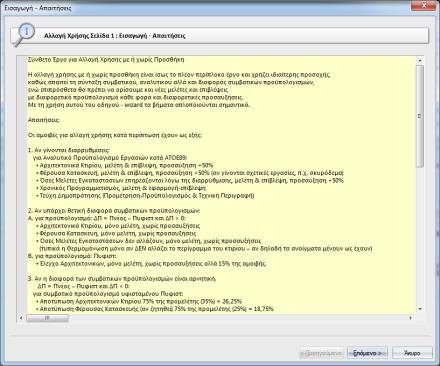
Task: Click the horizontal scrollbar right arrow
Action: pyautogui.click(x=410, y=318)
